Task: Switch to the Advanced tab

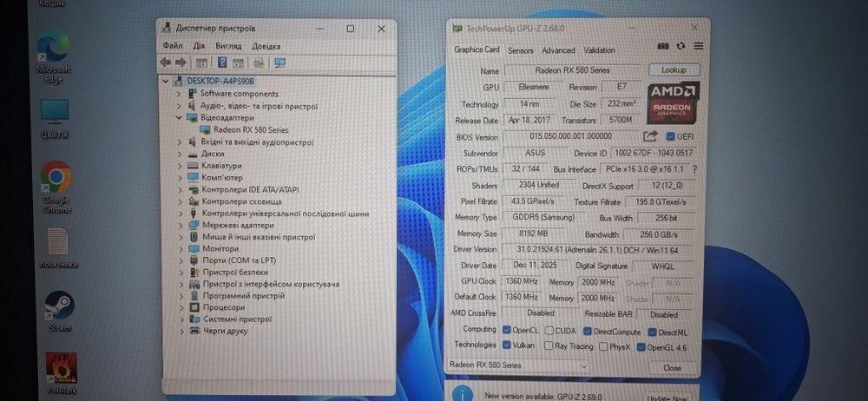Action: point(558,50)
